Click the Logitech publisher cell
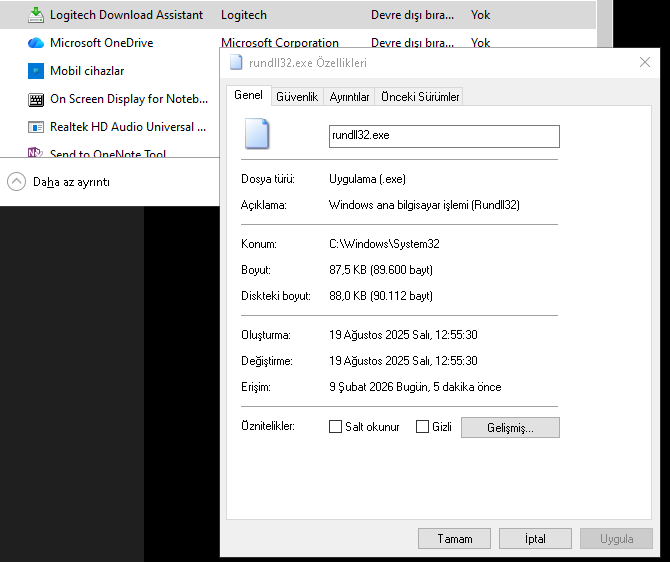Image resolution: width=670 pixels, height=562 pixels. point(244,15)
